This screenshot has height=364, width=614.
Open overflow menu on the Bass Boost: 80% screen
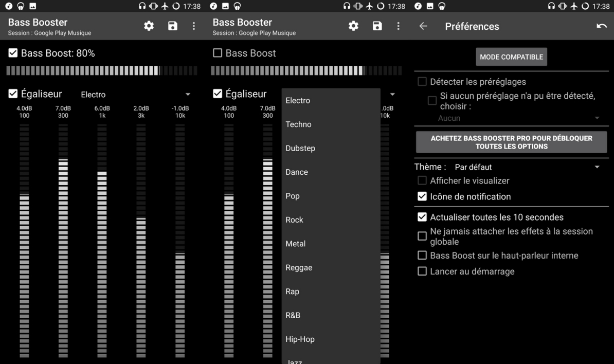click(193, 26)
